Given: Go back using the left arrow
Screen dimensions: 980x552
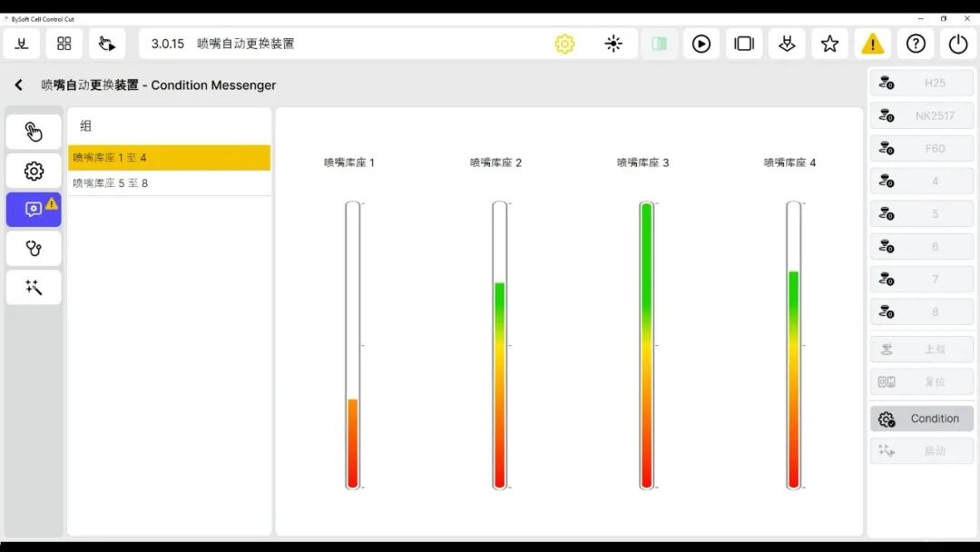Looking at the screenshot, I should click(18, 85).
